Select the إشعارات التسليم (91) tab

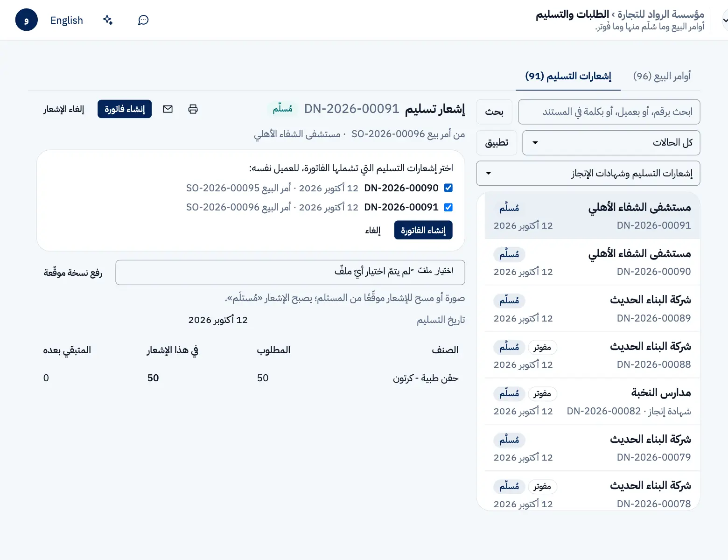pos(568,76)
